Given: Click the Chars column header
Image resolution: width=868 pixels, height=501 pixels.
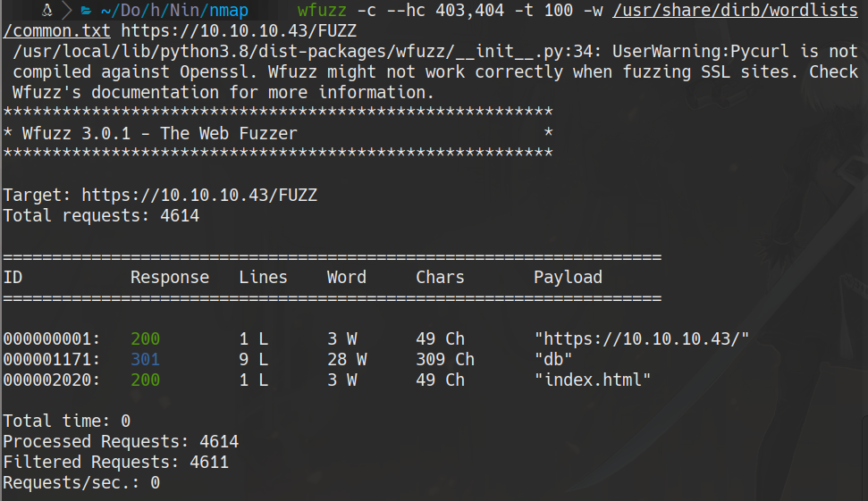Looking at the screenshot, I should tap(440, 277).
